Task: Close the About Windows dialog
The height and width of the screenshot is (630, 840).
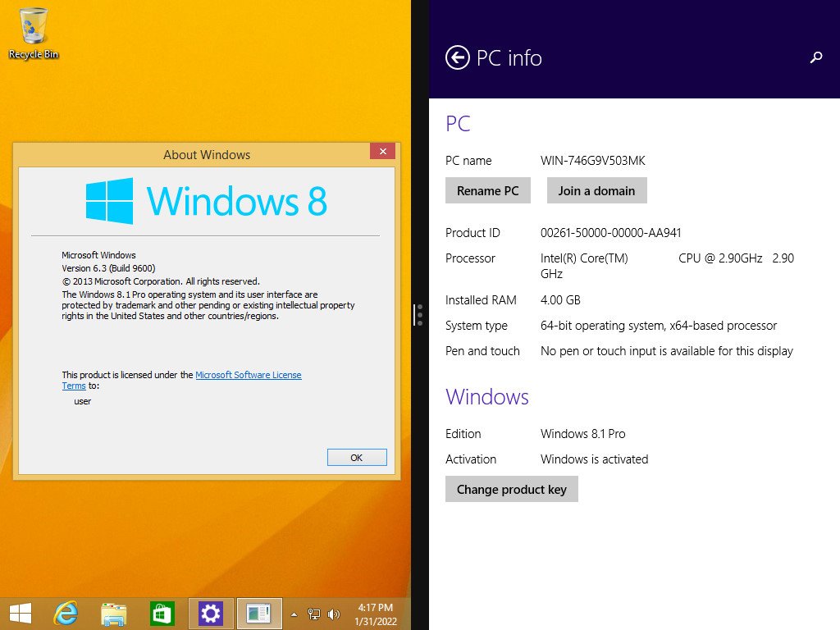Action: click(x=382, y=151)
